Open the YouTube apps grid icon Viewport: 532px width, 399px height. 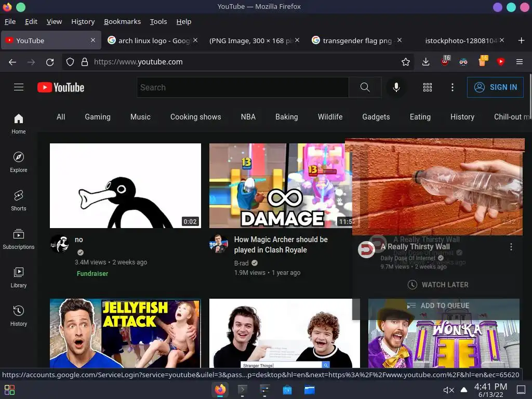coord(428,87)
